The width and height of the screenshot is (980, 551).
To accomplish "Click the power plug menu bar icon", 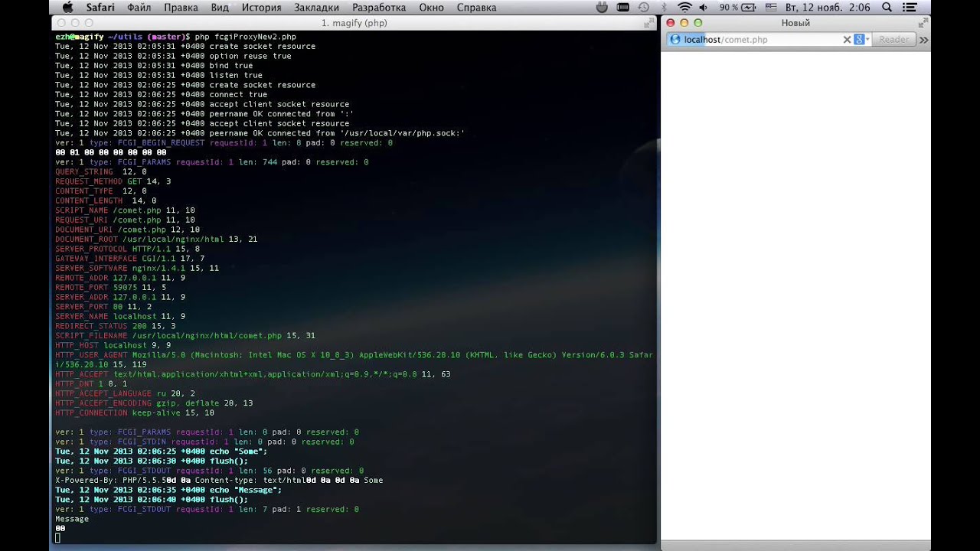I will [x=602, y=7].
